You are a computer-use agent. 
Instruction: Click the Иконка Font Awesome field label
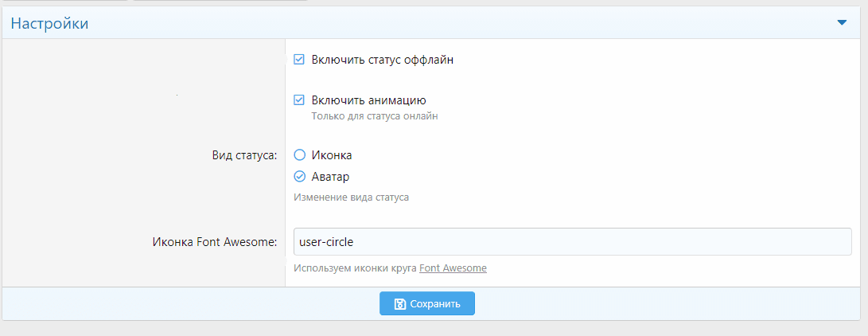pos(214,242)
